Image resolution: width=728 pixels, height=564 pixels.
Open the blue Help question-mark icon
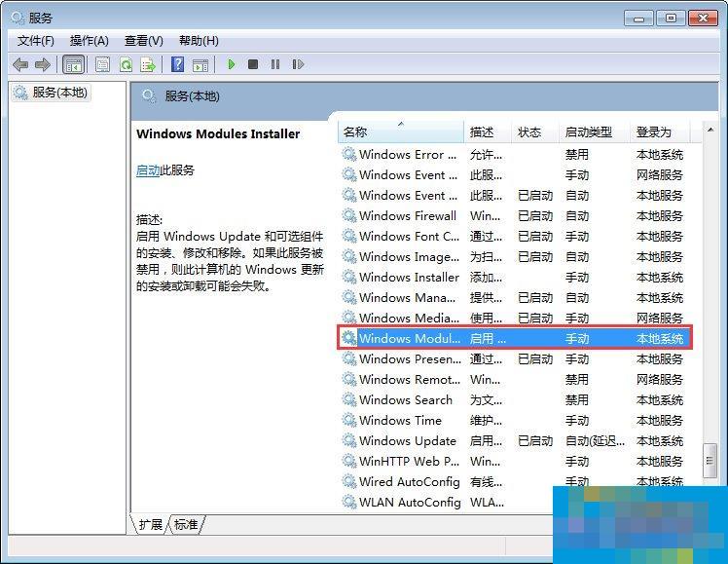pyautogui.click(x=178, y=64)
